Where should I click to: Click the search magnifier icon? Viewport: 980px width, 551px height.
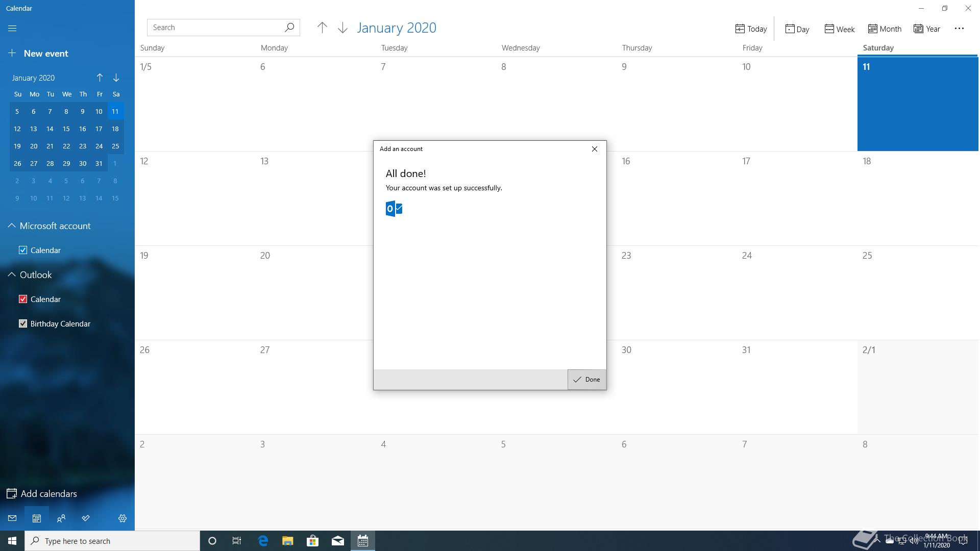(x=289, y=28)
